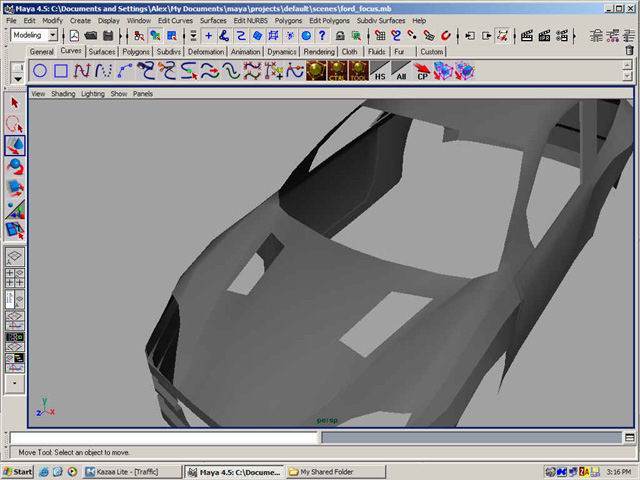Screen dimensions: 640x480
Task: Pick the Scale tool cube icon
Action: click(x=15, y=188)
